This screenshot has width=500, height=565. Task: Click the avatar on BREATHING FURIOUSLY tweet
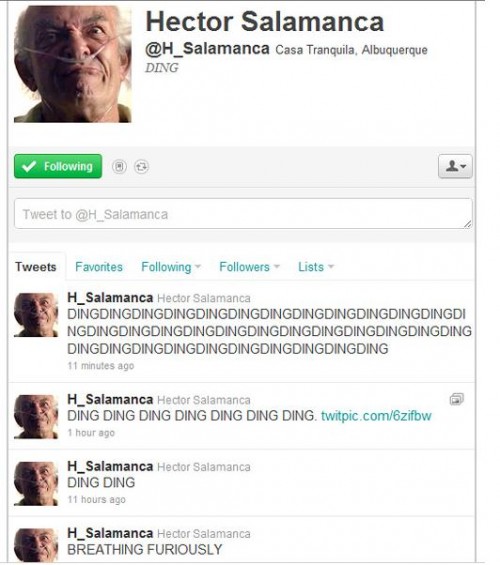point(36,546)
